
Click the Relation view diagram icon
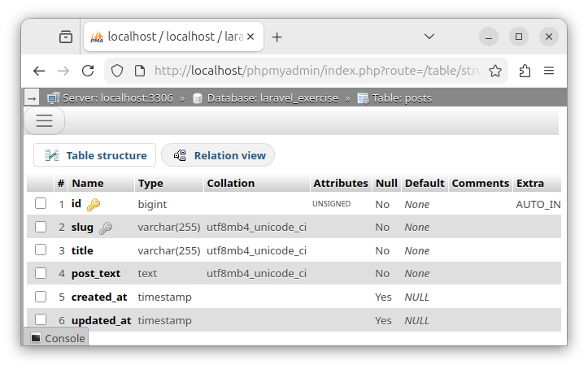point(180,155)
